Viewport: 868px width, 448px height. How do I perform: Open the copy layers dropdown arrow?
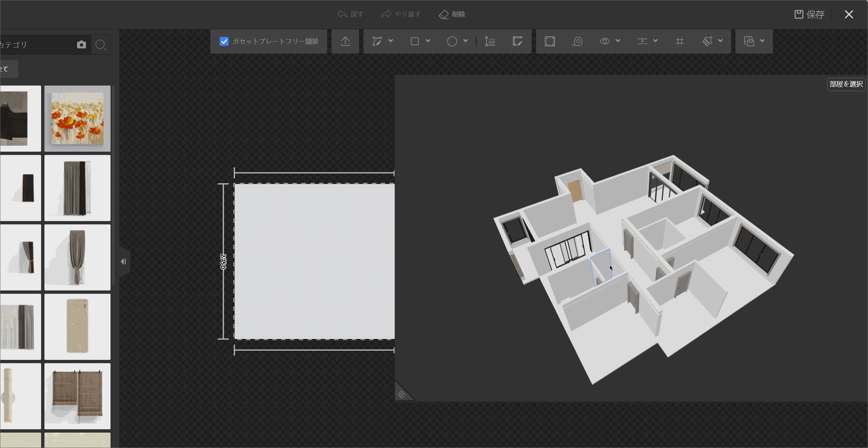pyautogui.click(x=762, y=41)
